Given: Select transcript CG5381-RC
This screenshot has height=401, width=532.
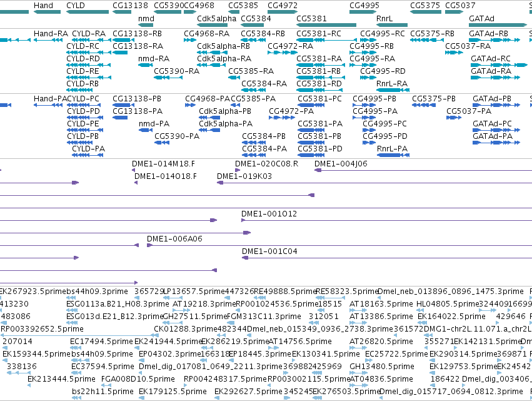Looking at the screenshot, I should click(319, 34).
